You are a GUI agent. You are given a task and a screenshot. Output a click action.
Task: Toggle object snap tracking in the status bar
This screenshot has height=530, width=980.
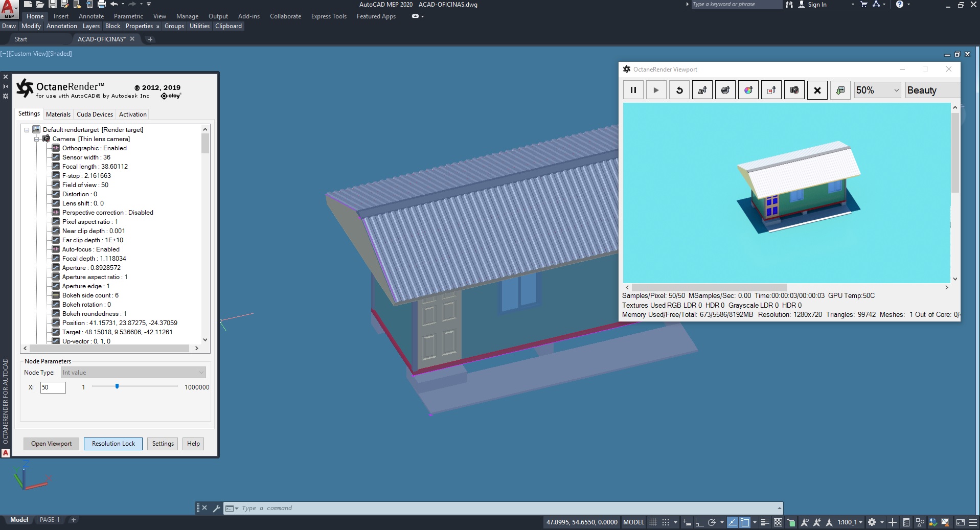tap(733, 522)
